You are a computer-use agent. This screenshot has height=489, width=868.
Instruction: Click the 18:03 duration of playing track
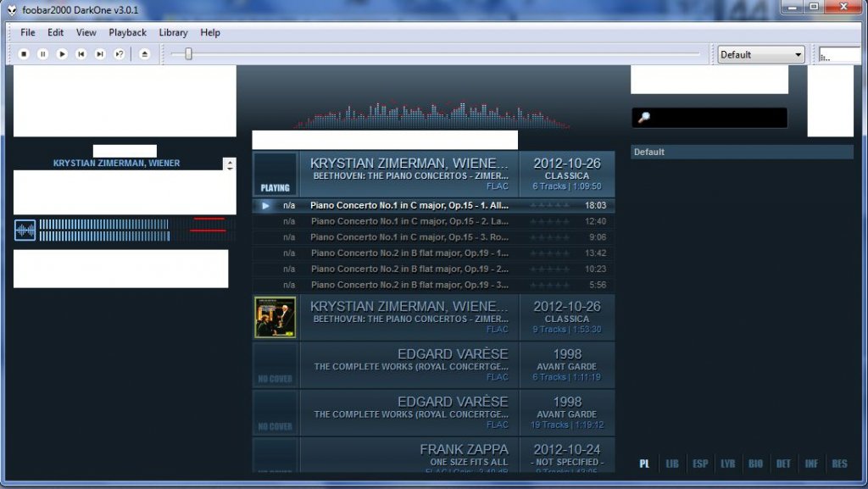point(596,205)
